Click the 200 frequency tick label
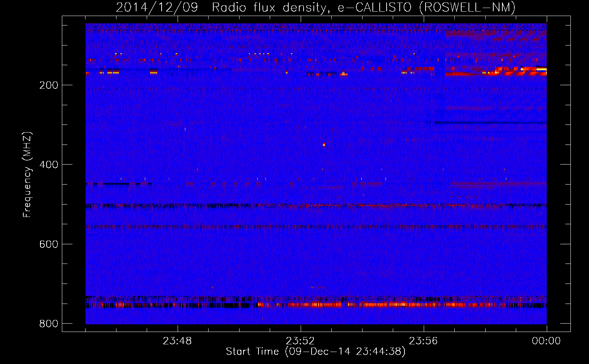The width and height of the screenshot is (589, 364). coord(49,85)
